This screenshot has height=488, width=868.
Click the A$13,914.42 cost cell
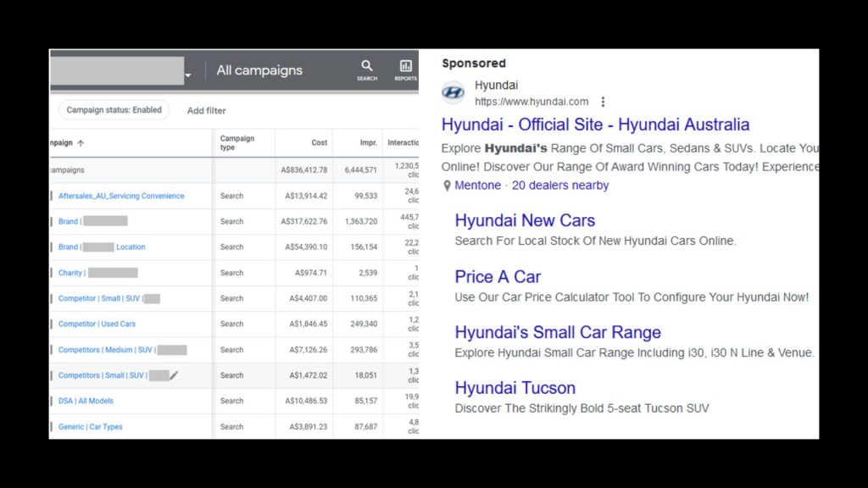click(306, 196)
